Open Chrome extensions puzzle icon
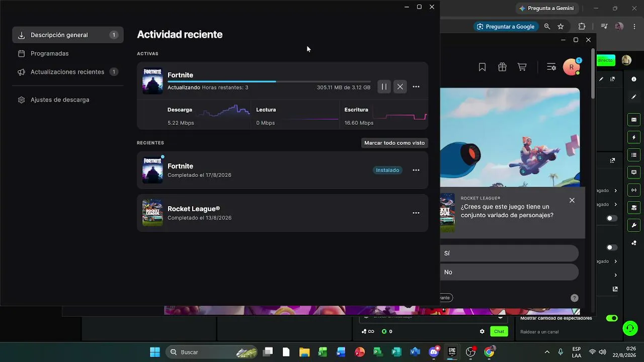 [582, 27]
